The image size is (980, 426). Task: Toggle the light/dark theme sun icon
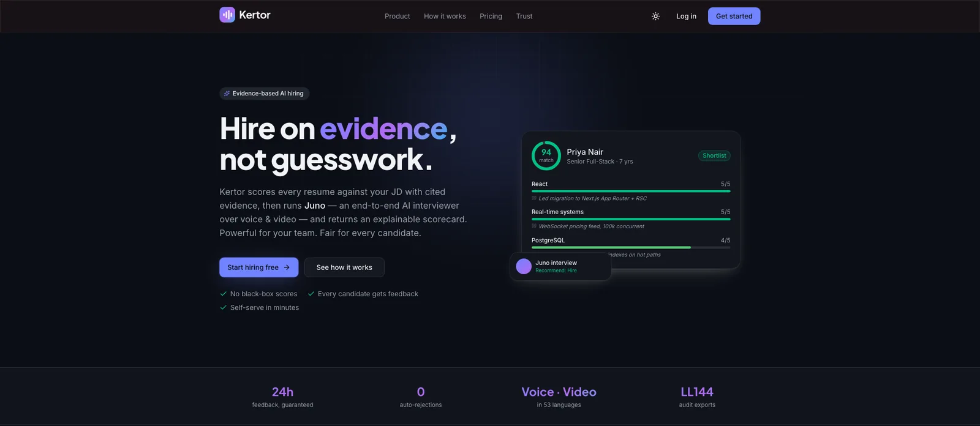coord(655,17)
